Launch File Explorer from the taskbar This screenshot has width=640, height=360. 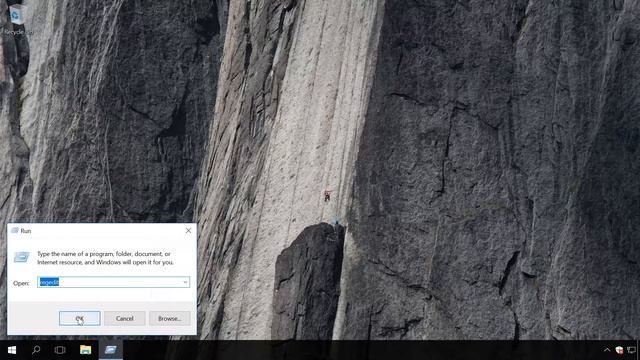pos(85,350)
